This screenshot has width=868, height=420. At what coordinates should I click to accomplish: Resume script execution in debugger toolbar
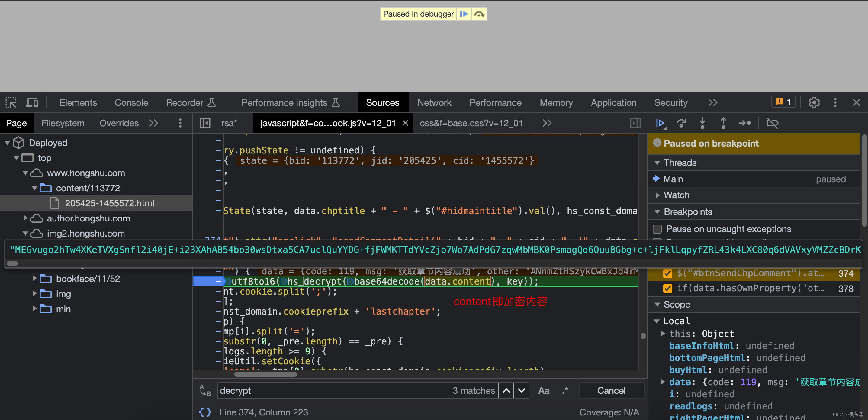(x=661, y=123)
